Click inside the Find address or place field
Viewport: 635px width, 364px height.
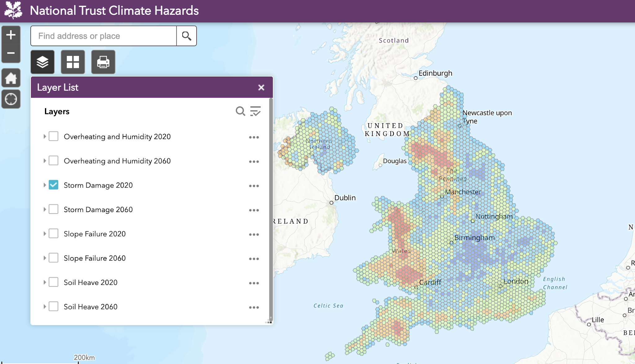tap(102, 36)
